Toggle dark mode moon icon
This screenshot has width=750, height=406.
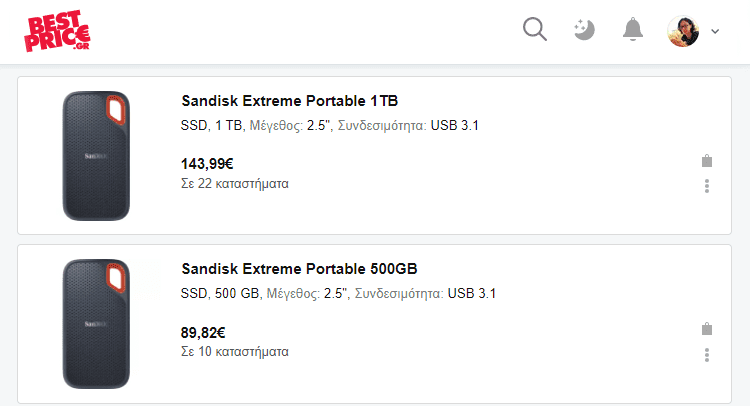584,30
